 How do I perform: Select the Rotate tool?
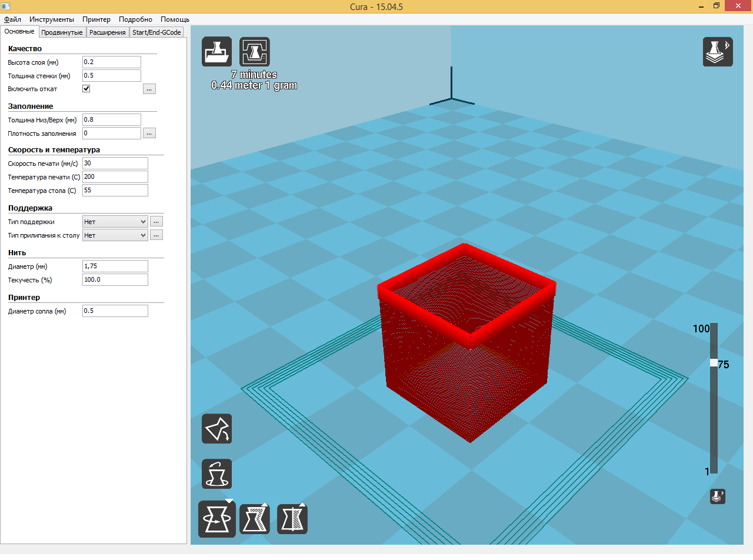216,519
